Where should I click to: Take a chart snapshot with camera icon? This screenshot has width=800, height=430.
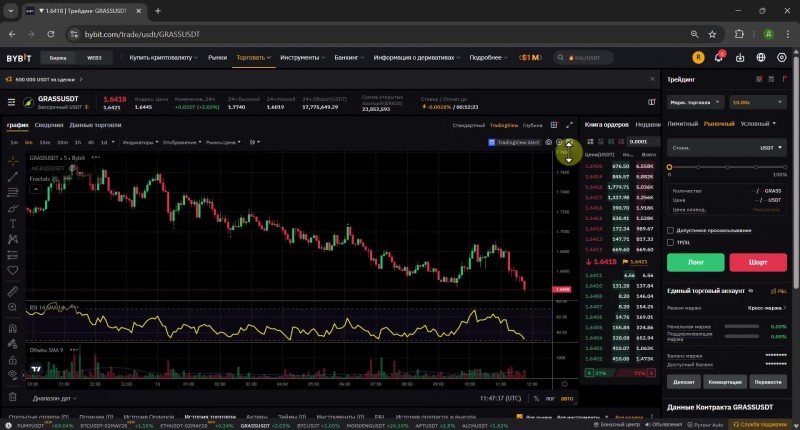click(x=547, y=142)
